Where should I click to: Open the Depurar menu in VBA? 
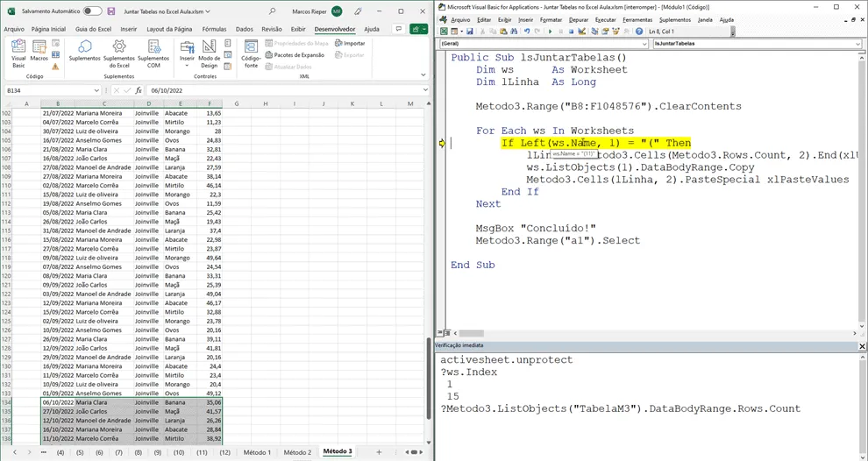[x=579, y=20]
